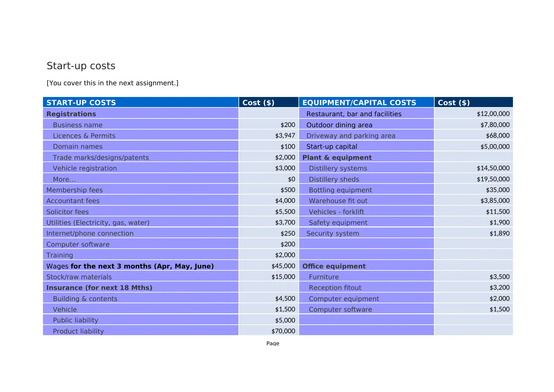554x392 pixels.
Task: Click Restaurant, bar and facilities row
Action: tap(354, 114)
